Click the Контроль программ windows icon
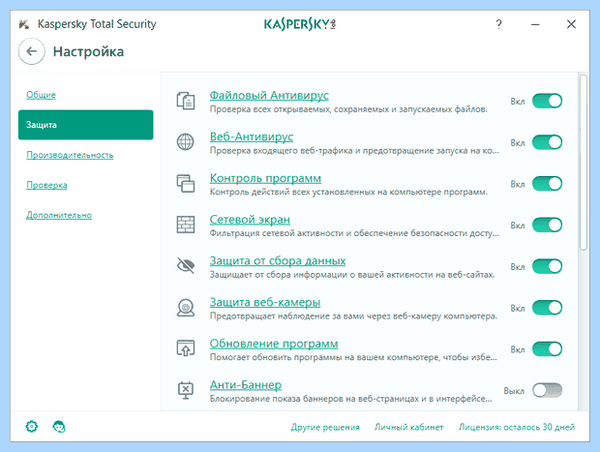The height and width of the screenshot is (452, 600). (x=186, y=183)
